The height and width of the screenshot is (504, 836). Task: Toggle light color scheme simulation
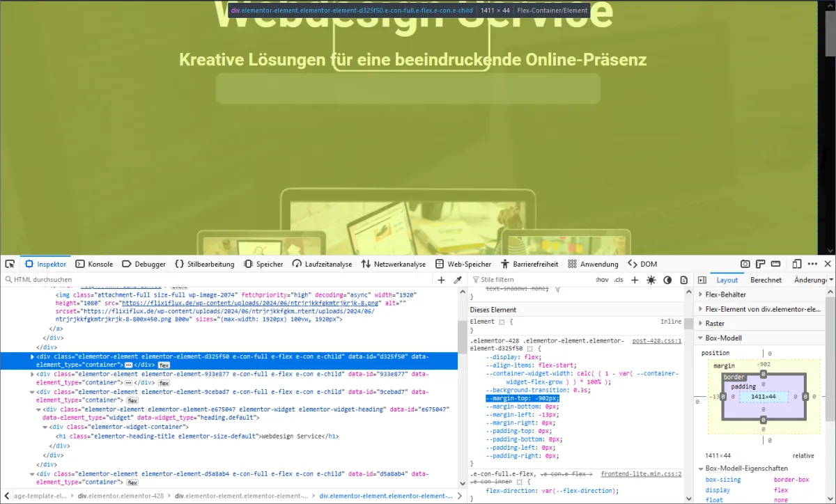651,280
